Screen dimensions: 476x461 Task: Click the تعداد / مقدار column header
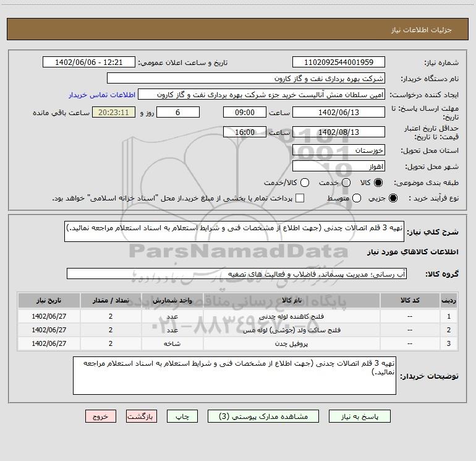(111, 300)
